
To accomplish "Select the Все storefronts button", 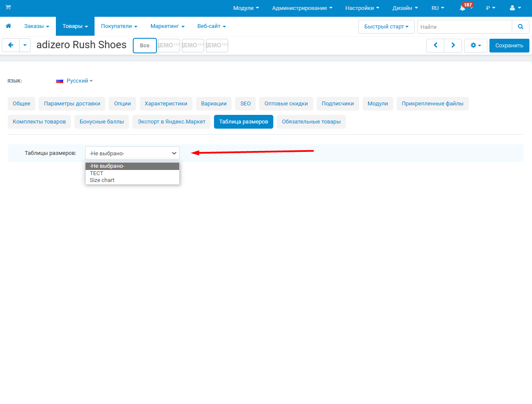I will (145, 46).
